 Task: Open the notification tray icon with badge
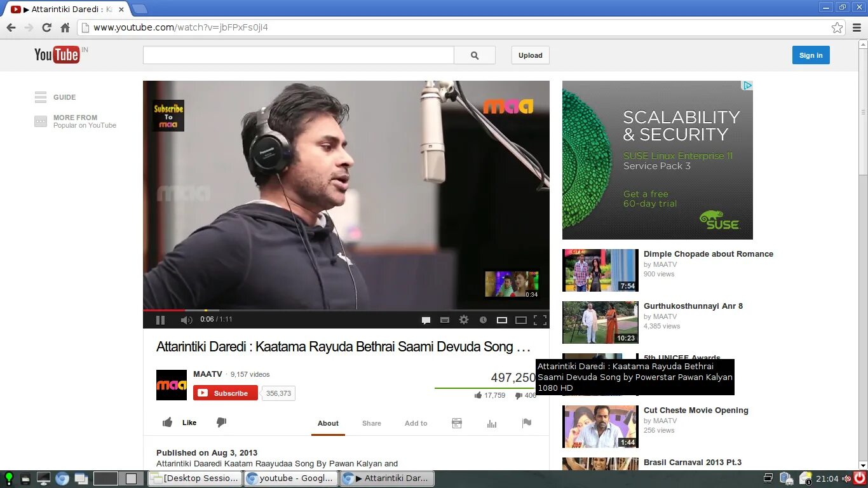805,478
